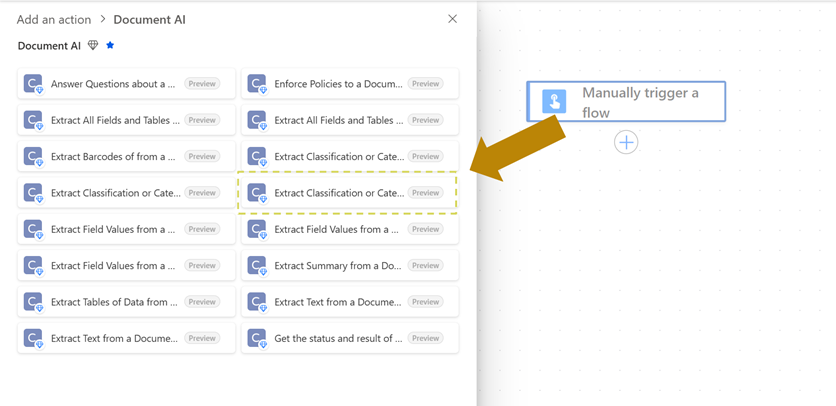This screenshot has height=406, width=836.
Task: Click the Extract Barcodes of from a... connector icon
Action: click(x=33, y=156)
